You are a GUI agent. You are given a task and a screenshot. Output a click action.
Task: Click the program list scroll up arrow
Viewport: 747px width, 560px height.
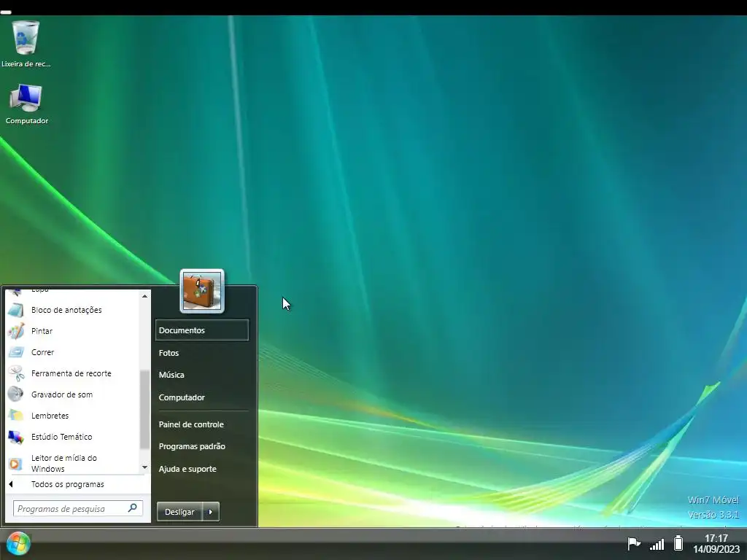(x=145, y=296)
